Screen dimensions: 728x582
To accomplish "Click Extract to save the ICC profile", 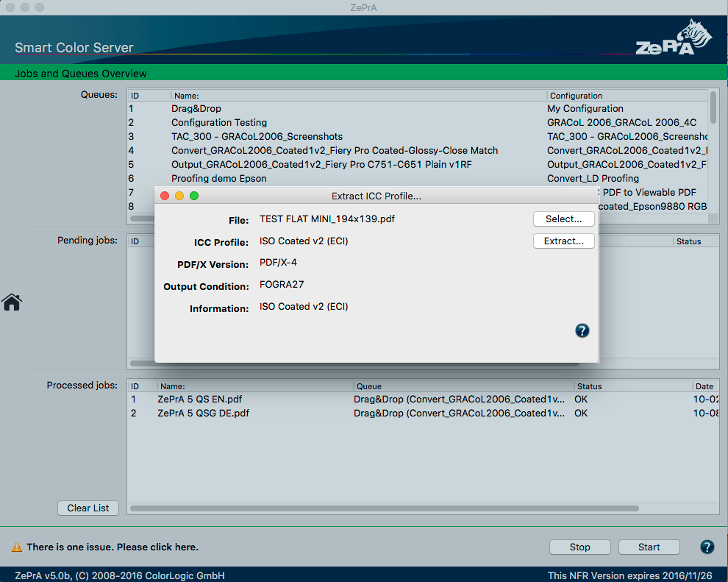I will tap(563, 241).
